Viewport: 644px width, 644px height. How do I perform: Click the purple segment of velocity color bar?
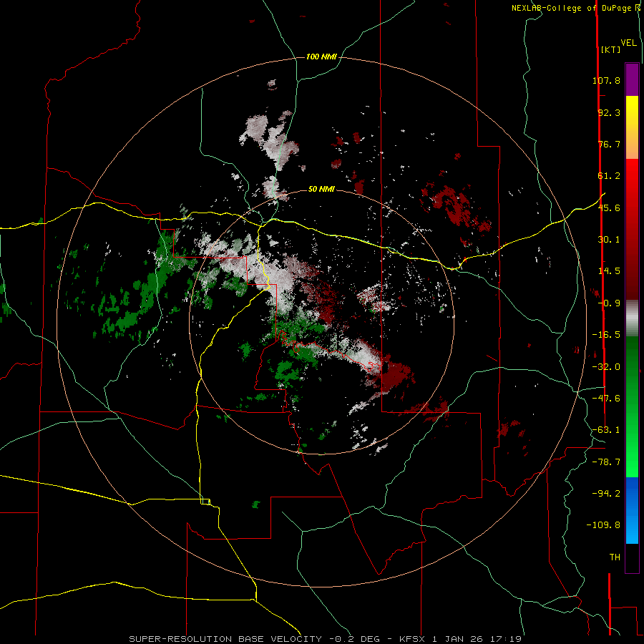tap(632, 79)
